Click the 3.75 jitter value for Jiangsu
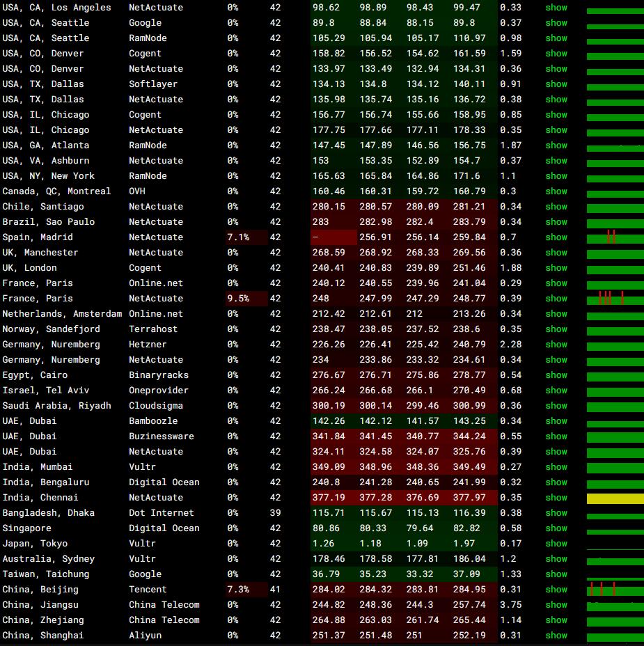644x646 pixels. (511, 605)
